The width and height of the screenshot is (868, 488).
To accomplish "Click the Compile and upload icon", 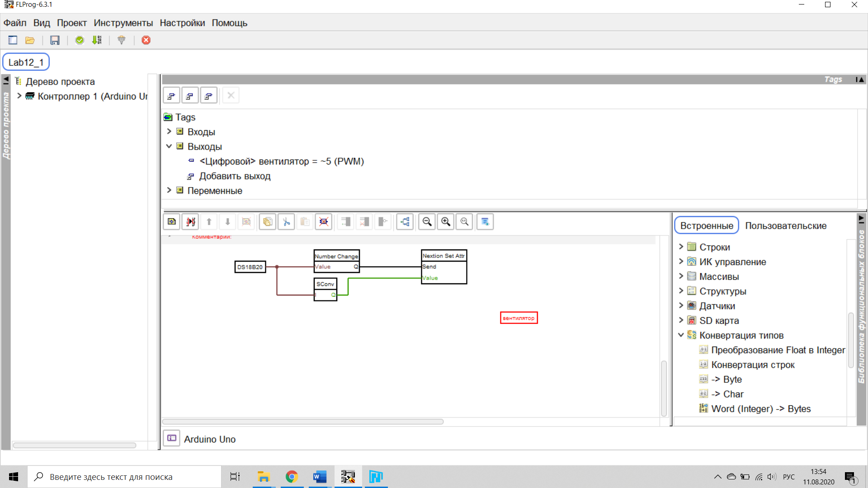I will point(97,40).
